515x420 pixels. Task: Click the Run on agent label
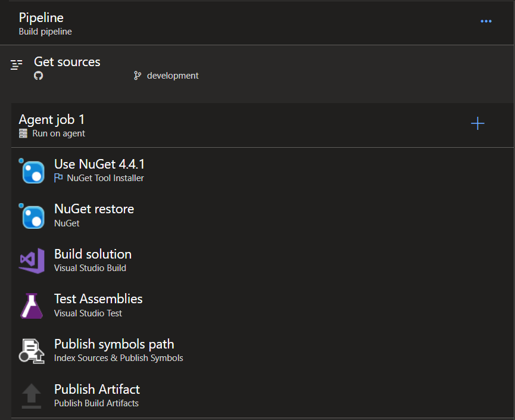coord(59,133)
